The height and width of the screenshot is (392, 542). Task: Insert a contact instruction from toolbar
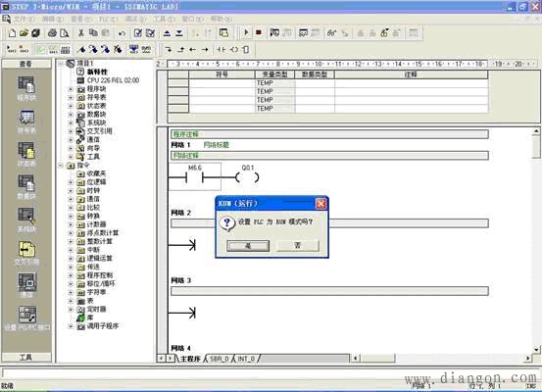[x=222, y=49]
